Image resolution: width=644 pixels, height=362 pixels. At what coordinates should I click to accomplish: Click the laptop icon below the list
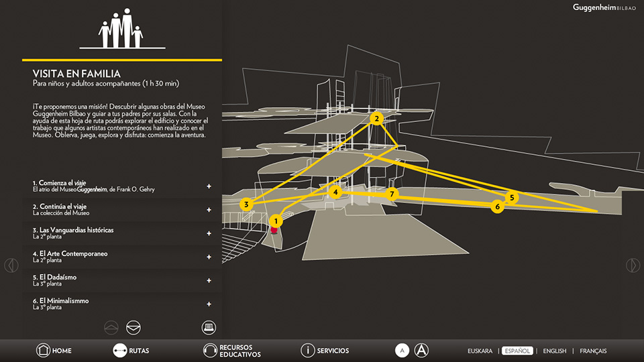209,327
